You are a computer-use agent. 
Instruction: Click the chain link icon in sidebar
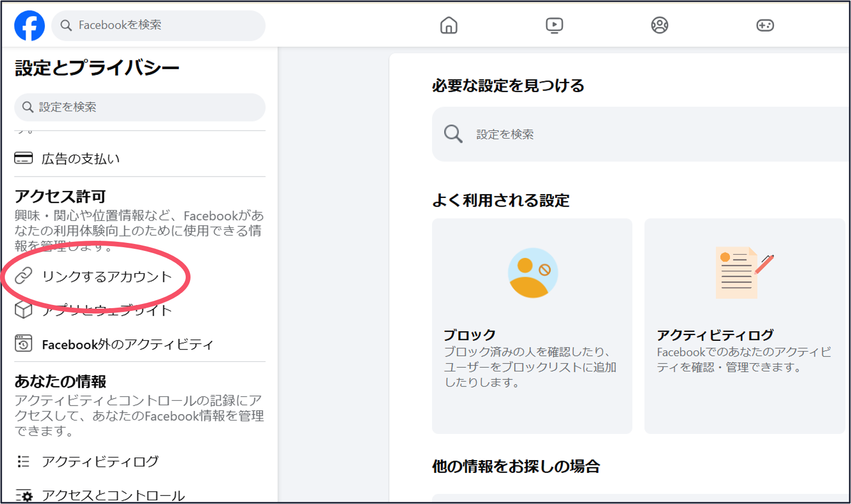[x=24, y=276]
